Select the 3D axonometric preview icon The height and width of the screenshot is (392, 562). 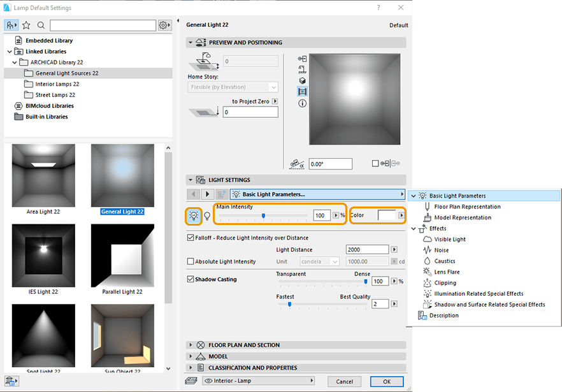(x=302, y=81)
